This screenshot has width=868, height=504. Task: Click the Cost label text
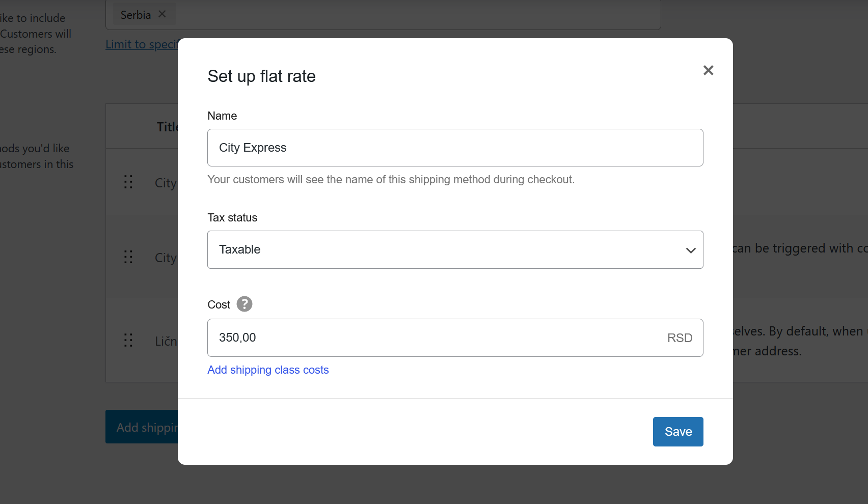(219, 305)
